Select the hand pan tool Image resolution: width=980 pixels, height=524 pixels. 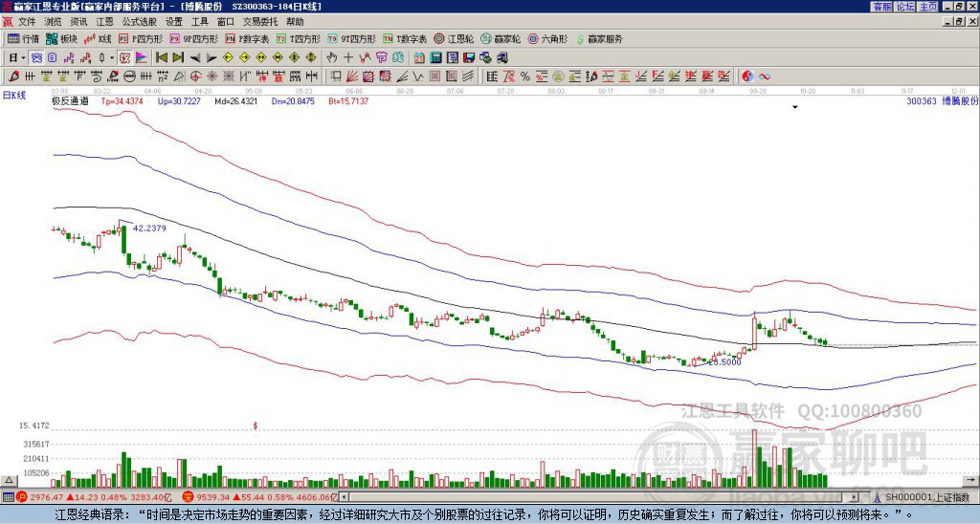332,58
